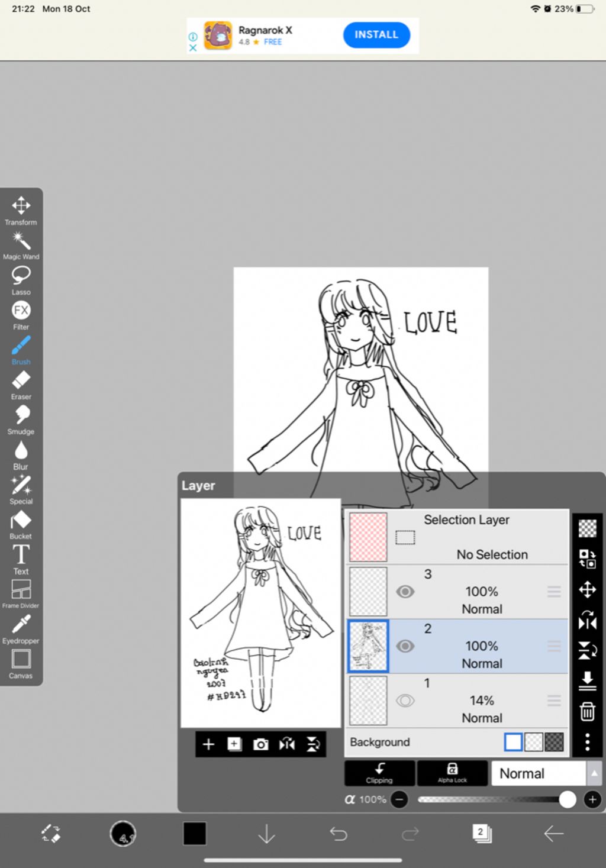
Task: Click the layer 3 reorder handle
Action: (x=554, y=592)
